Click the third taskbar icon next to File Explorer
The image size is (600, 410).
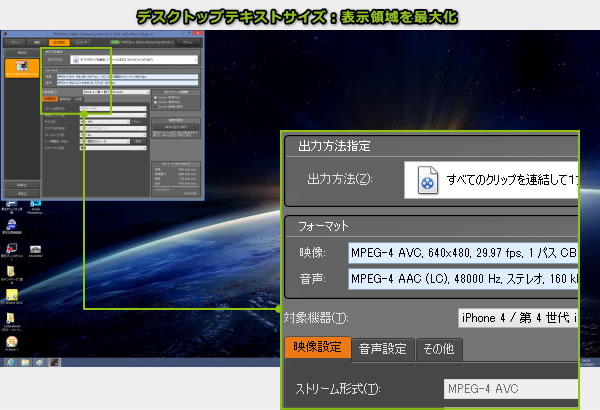click(x=39, y=362)
